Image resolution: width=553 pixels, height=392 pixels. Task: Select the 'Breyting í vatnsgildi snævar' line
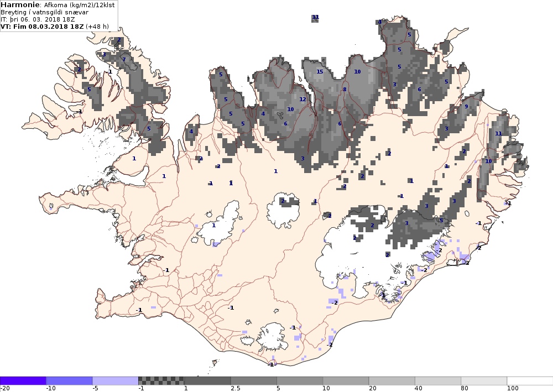pos(44,12)
